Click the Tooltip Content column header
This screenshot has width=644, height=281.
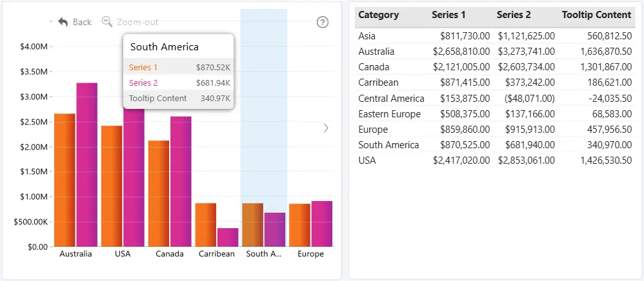(596, 15)
